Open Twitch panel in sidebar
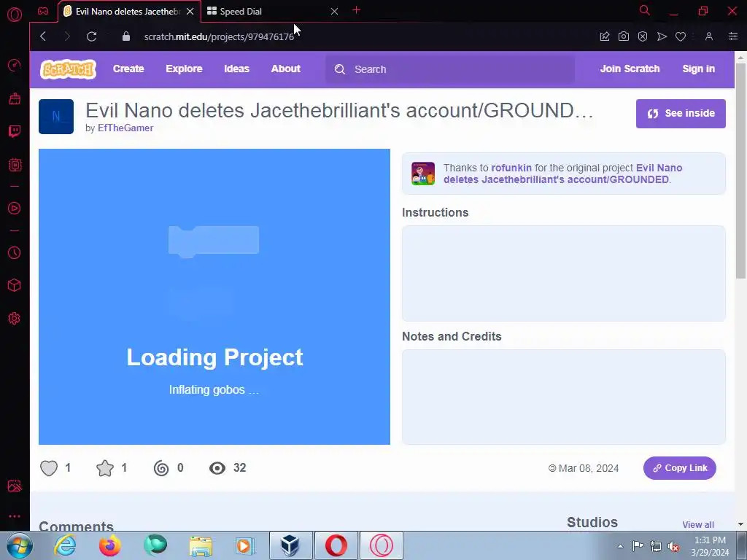 [x=15, y=131]
